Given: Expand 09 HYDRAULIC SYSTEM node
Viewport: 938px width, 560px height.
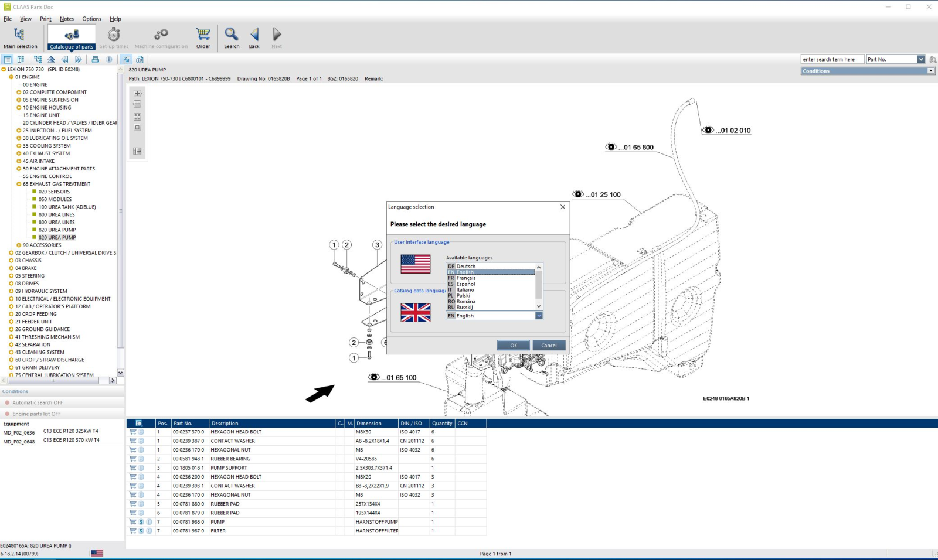Looking at the screenshot, I should 11,291.
